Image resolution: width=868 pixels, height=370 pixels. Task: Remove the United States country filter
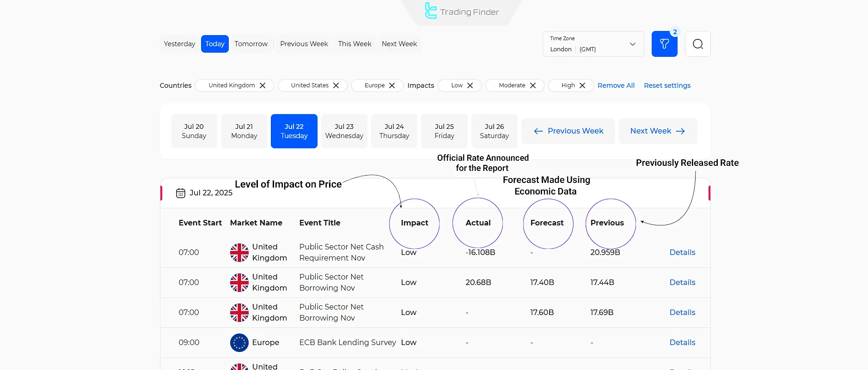pos(336,85)
